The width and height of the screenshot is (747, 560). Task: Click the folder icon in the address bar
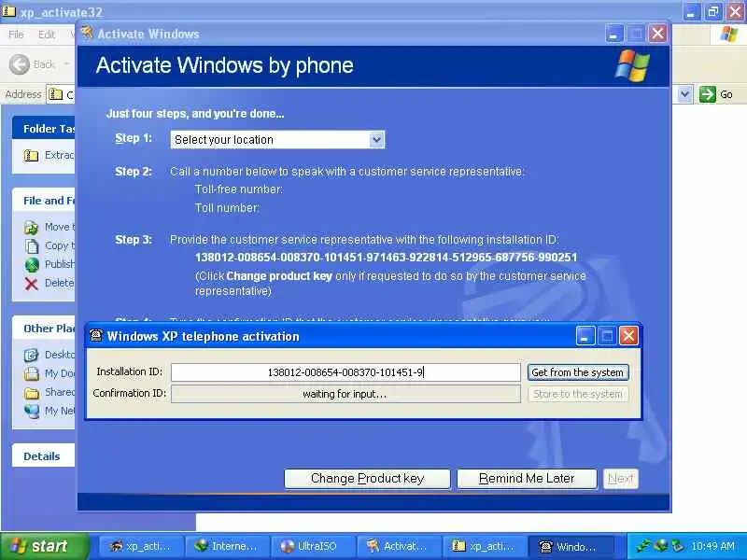coord(56,94)
